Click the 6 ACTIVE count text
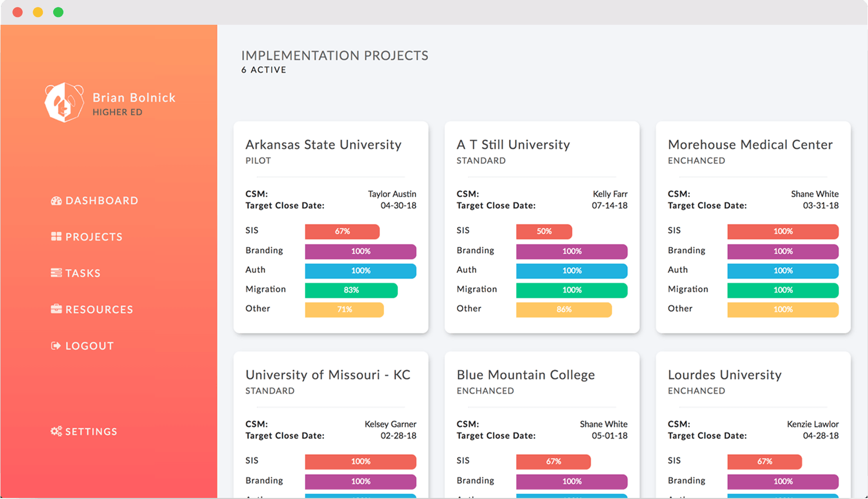The width and height of the screenshot is (868, 499). pos(264,70)
